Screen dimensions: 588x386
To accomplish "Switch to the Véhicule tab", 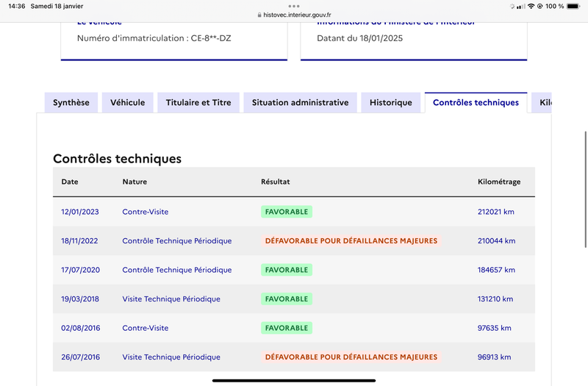I will click(127, 102).
